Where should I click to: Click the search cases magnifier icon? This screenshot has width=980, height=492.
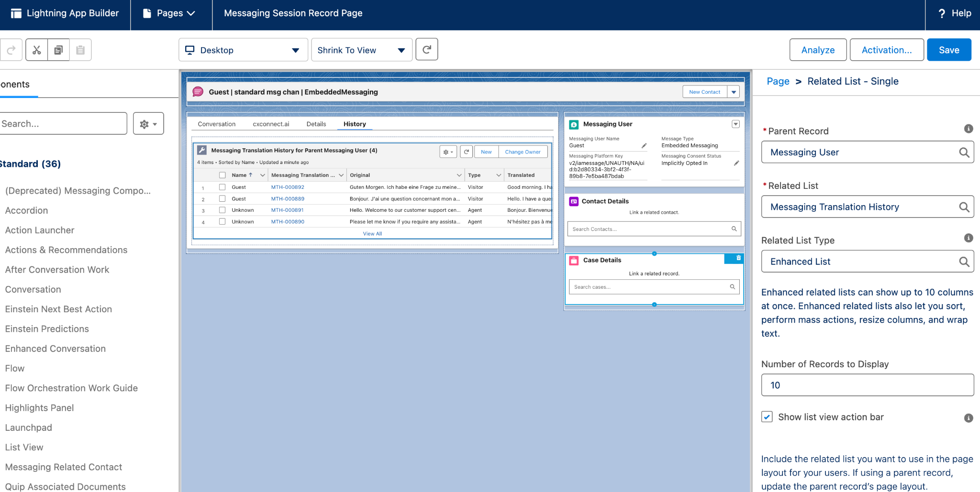pos(732,287)
